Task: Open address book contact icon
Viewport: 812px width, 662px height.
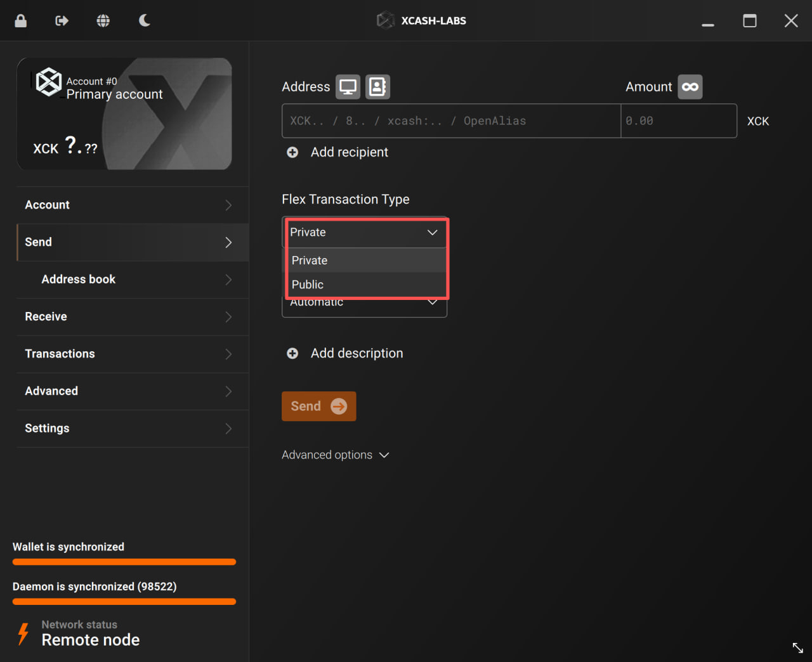Action: pyautogui.click(x=377, y=87)
